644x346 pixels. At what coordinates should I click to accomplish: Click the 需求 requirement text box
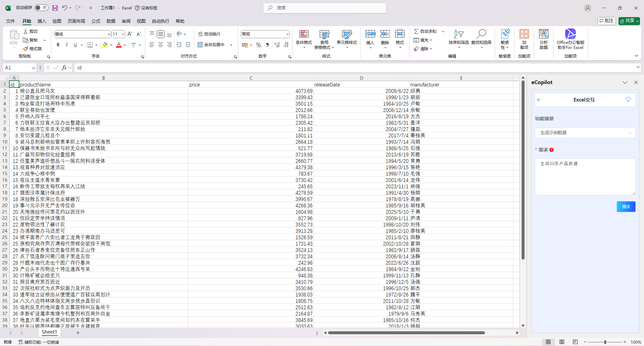coord(585,177)
